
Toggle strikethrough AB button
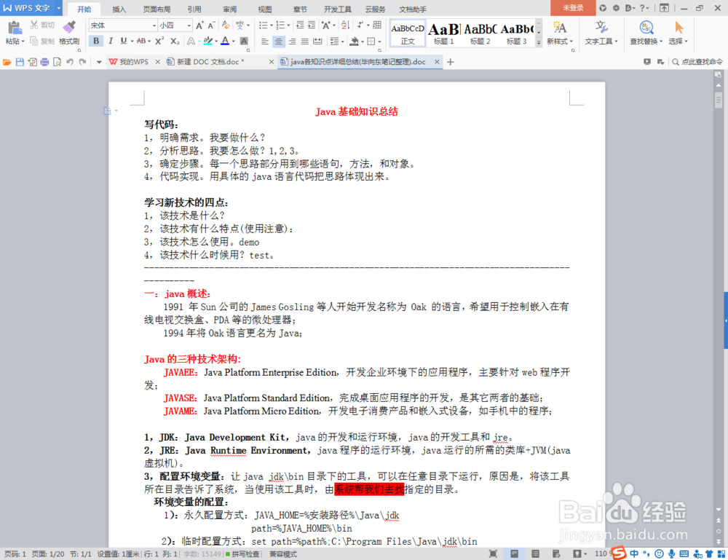(x=141, y=41)
